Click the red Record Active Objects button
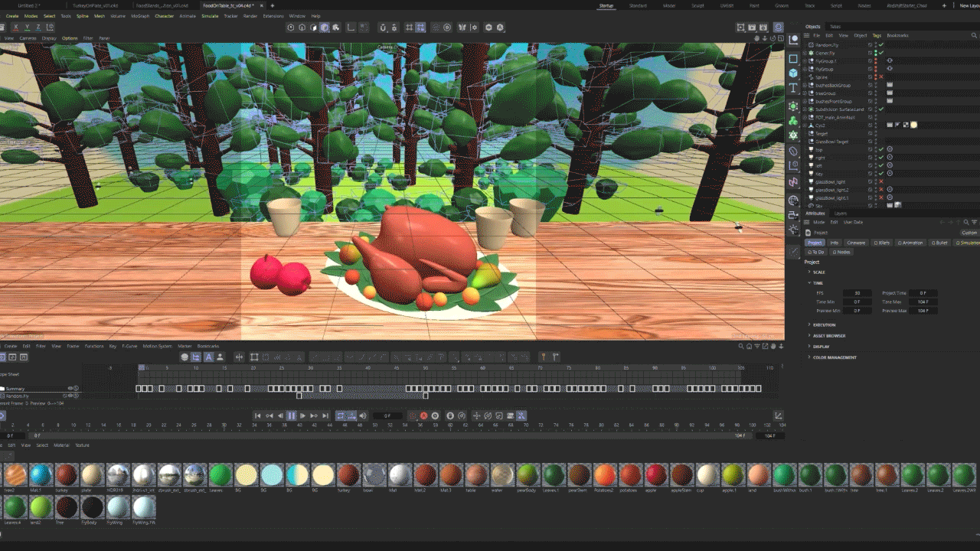The image size is (980, 551). coord(423,416)
